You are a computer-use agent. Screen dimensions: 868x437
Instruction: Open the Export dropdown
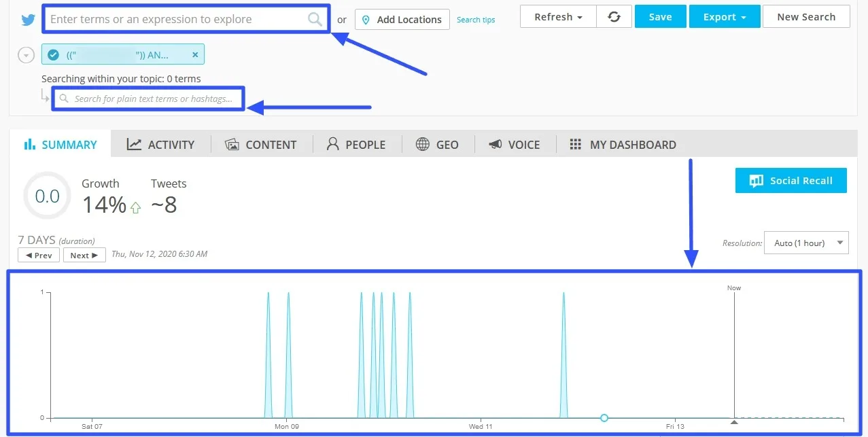(x=725, y=16)
